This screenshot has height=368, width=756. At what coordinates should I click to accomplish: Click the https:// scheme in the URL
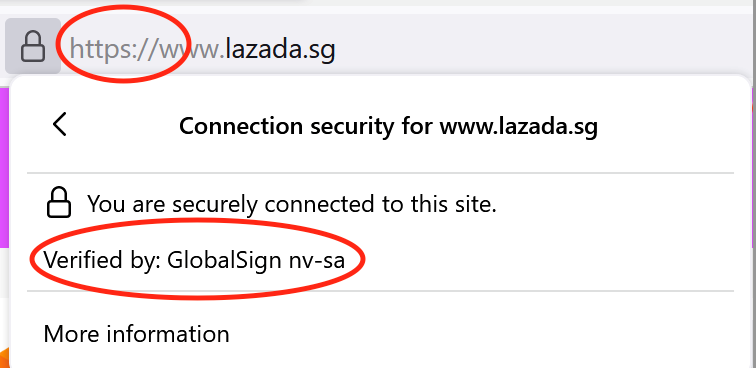(x=115, y=49)
